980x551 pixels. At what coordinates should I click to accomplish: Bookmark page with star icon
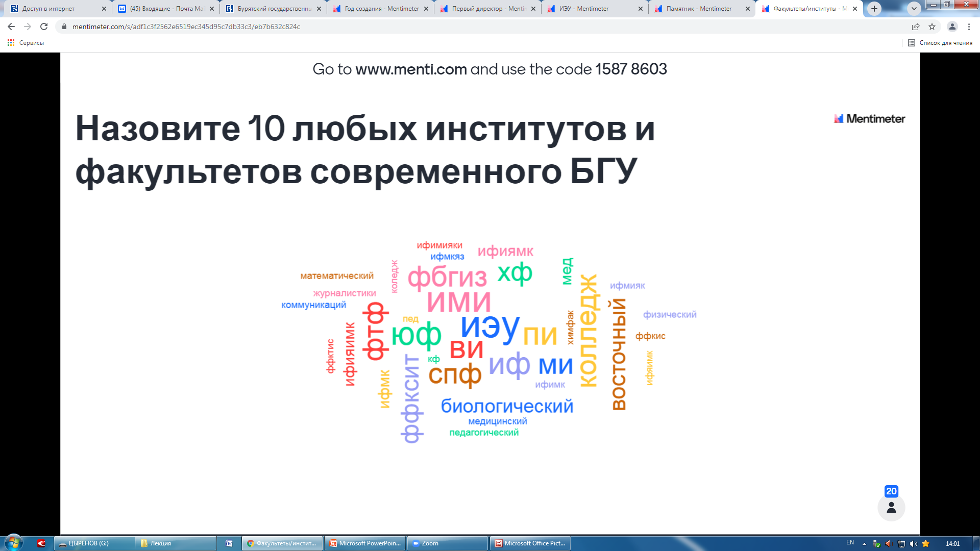pos(932,27)
